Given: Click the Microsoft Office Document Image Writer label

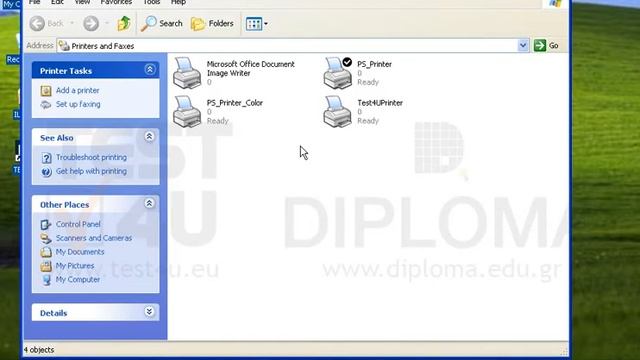Looking at the screenshot, I should [251, 69].
